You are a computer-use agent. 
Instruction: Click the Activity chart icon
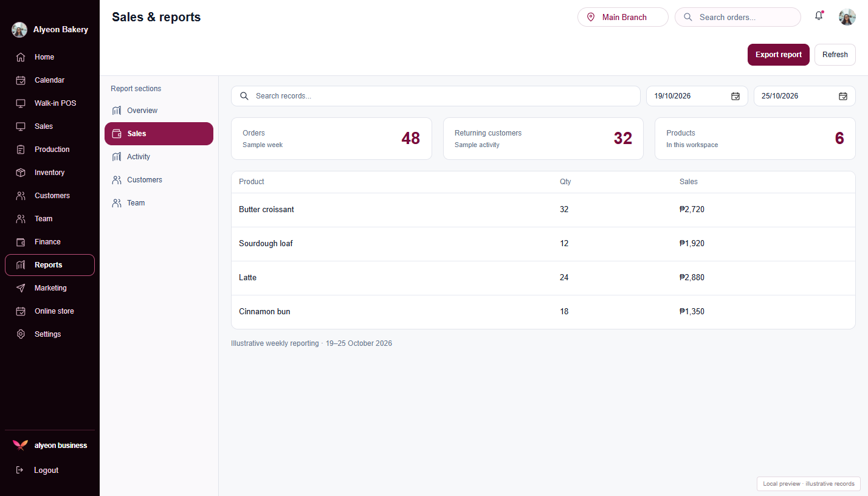click(117, 157)
